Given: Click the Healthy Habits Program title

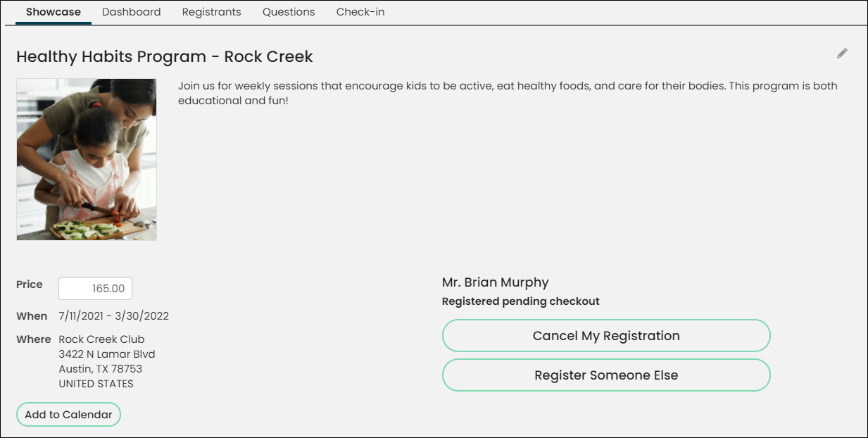Looking at the screenshot, I should [165, 56].
